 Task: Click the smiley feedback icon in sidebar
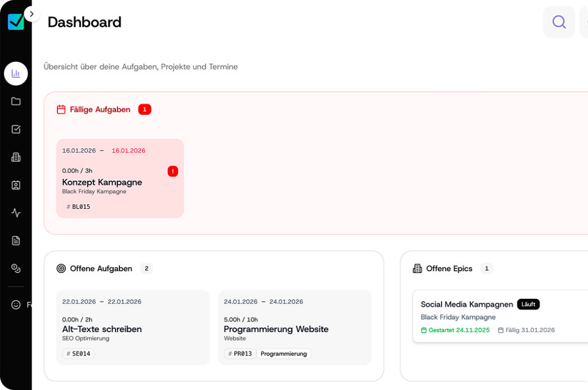click(16, 305)
